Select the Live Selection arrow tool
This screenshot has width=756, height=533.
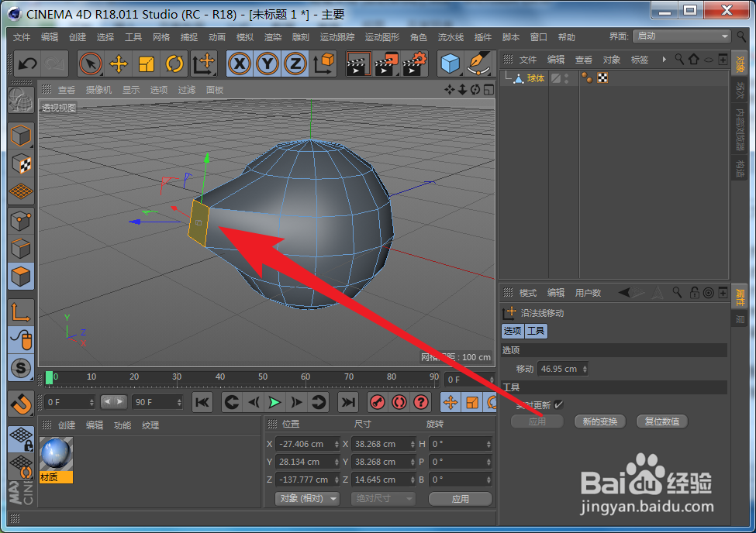[90, 64]
